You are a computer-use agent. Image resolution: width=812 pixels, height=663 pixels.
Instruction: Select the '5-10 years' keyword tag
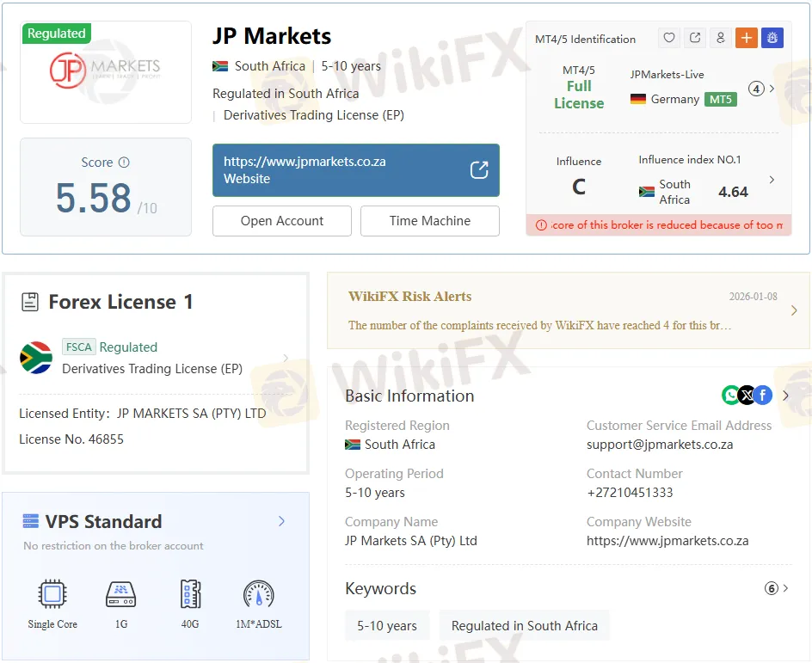[x=387, y=626]
